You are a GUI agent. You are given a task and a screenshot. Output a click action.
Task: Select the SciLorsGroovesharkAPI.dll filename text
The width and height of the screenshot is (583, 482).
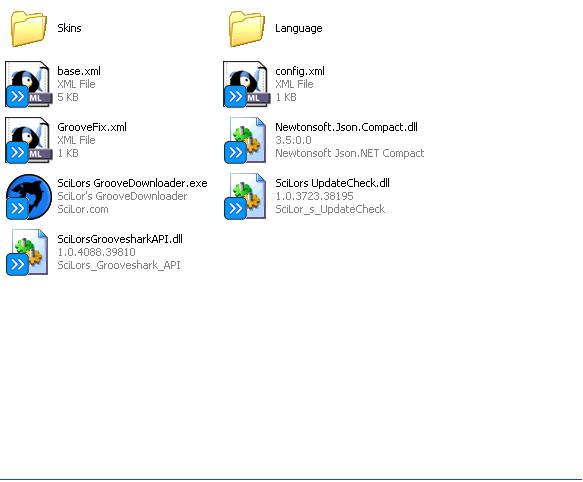[x=120, y=239]
